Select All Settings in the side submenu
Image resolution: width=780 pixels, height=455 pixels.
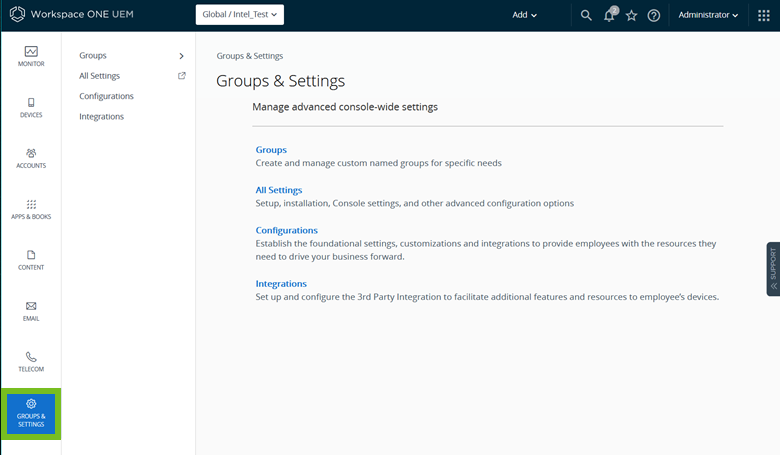pos(99,76)
